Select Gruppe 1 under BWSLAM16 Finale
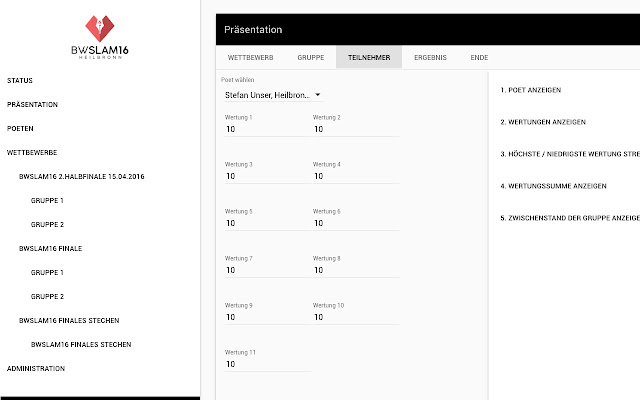 (47, 272)
